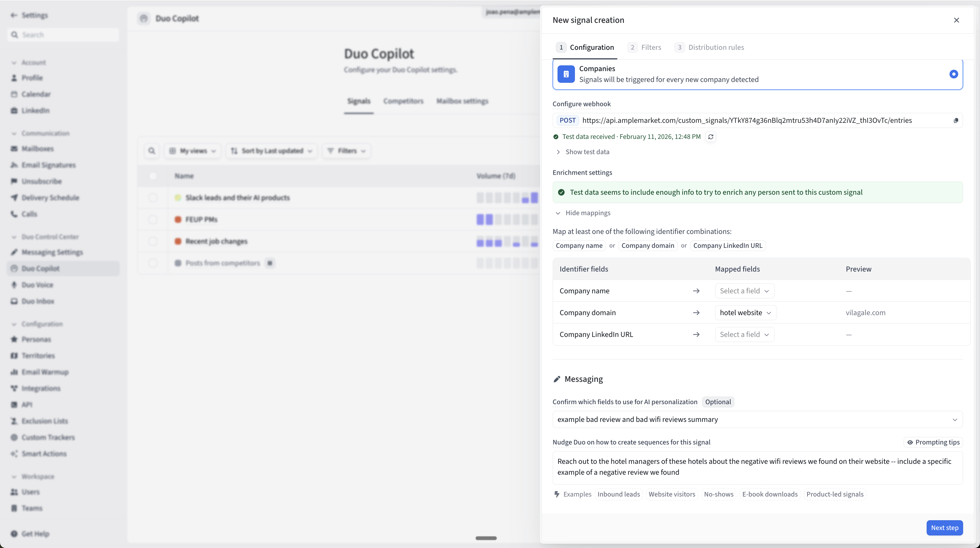Image resolution: width=980 pixels, height=548 pixels.
Task: Close the New signal creation panel
Action: pyautogui.click(x=956, y=20)
